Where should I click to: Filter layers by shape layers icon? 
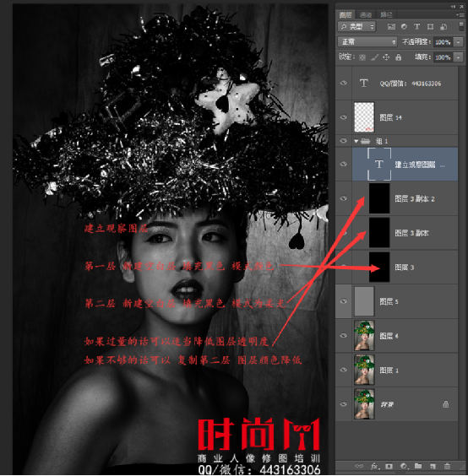(x=430, y=27)
